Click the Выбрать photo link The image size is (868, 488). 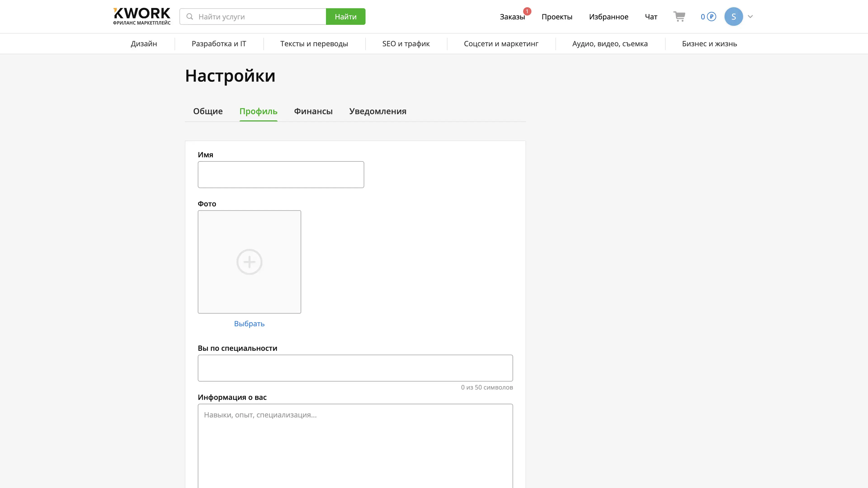point(249,324)
